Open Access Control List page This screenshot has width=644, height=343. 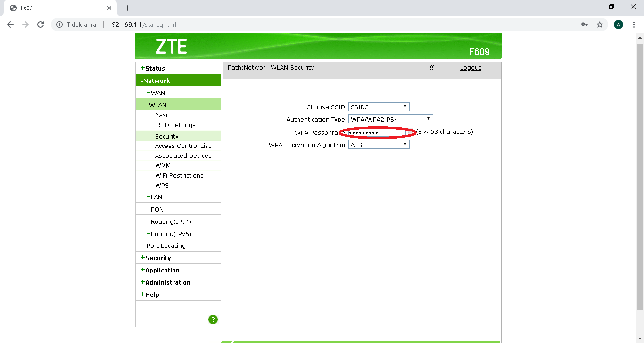[x=183, y=146]
